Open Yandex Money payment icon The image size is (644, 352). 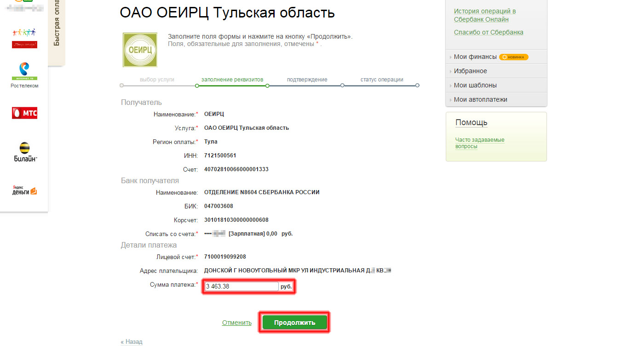click(x=25, y=190)
